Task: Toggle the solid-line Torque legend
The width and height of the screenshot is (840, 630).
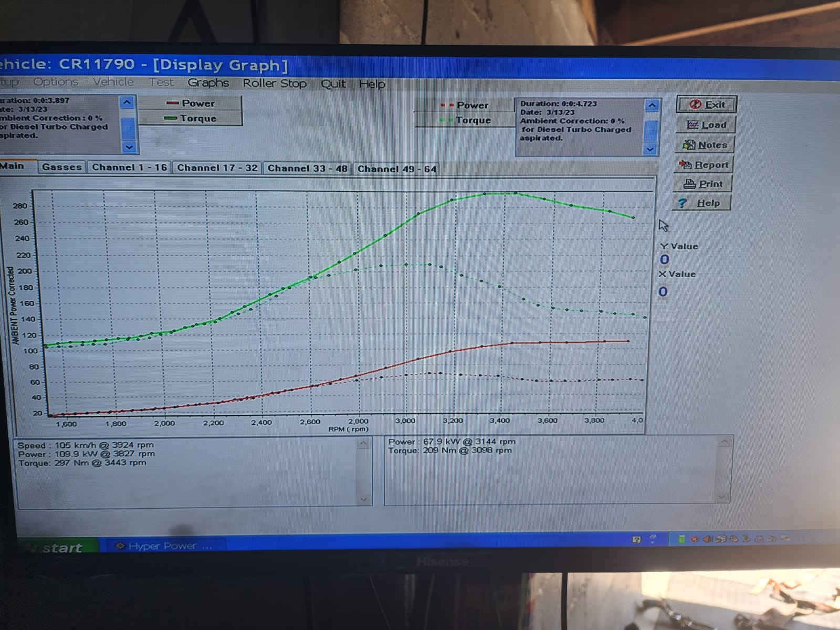Action: pos(190,118)
